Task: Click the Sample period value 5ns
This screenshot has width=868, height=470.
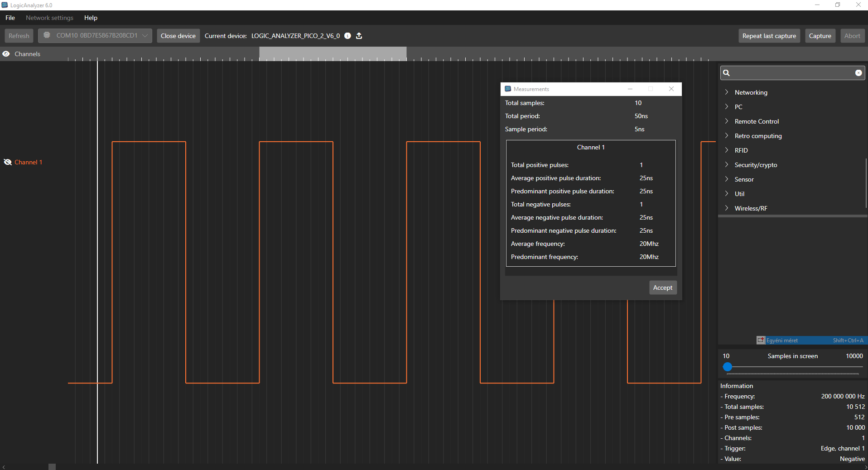Action: click(639, 129)
